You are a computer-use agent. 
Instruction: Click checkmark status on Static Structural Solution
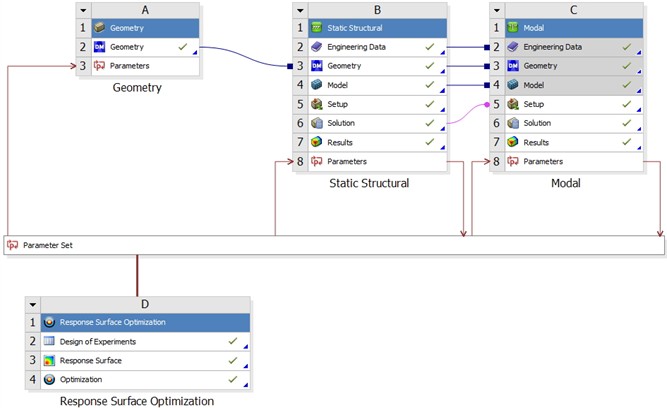coord(430,123)
